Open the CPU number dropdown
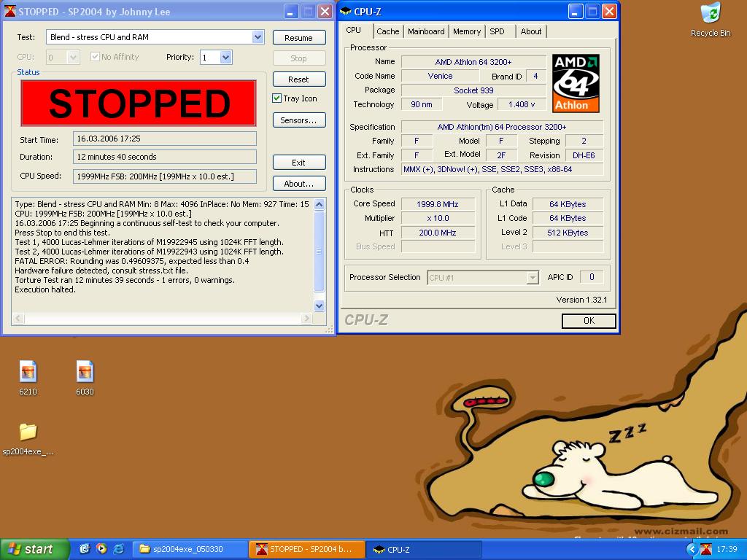The width and height of the screenshot is (747, 560). tap(73, 57)
